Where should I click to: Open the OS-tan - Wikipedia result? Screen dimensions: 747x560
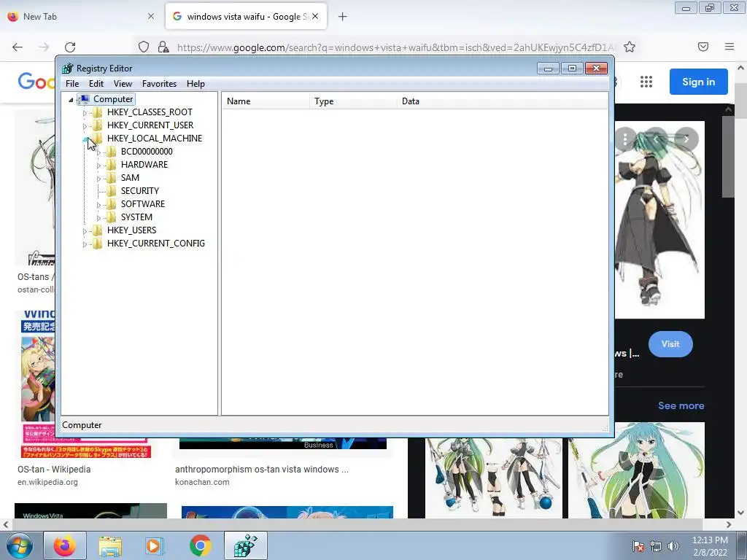pyautogui.click(x=54, y=470)
